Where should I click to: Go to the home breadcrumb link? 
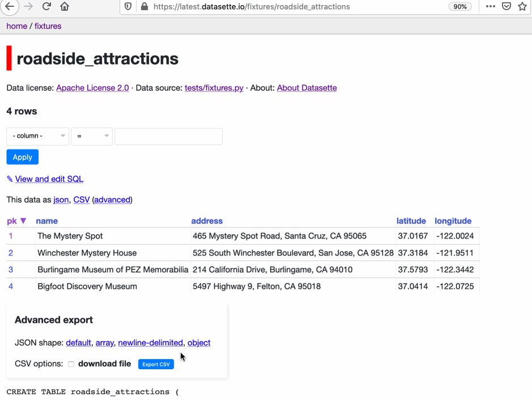pyautogui.click(x=16, y=26)
